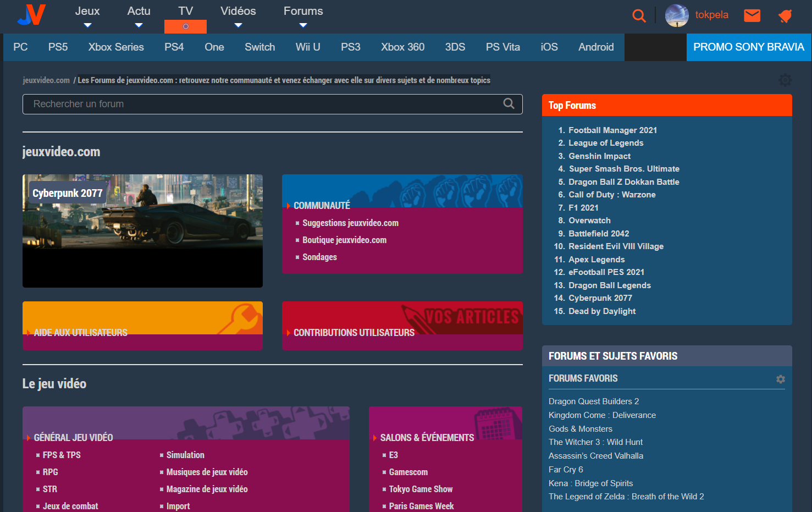
Task: Select the PC platform tab
Action: coord(20,47)
